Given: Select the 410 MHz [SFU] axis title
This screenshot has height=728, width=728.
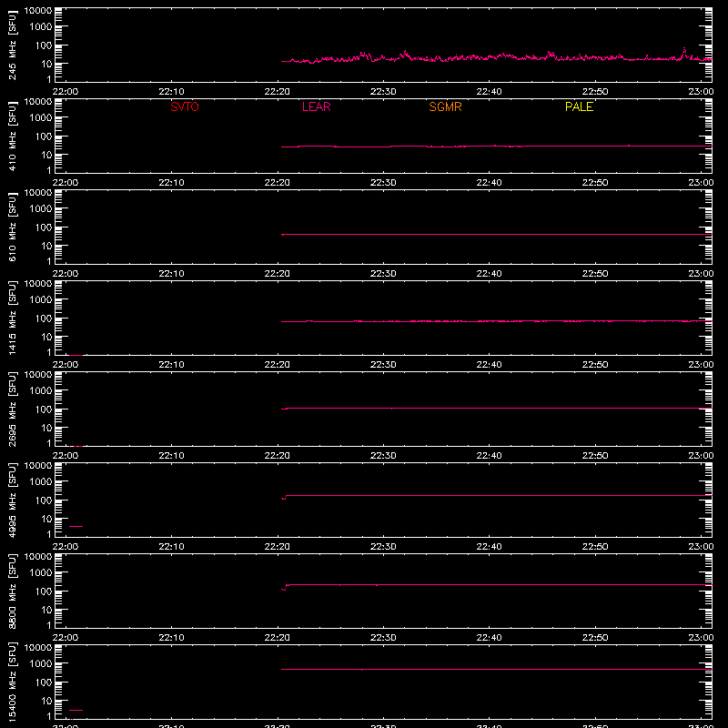Looking at the screenshot, I should 12,136.
